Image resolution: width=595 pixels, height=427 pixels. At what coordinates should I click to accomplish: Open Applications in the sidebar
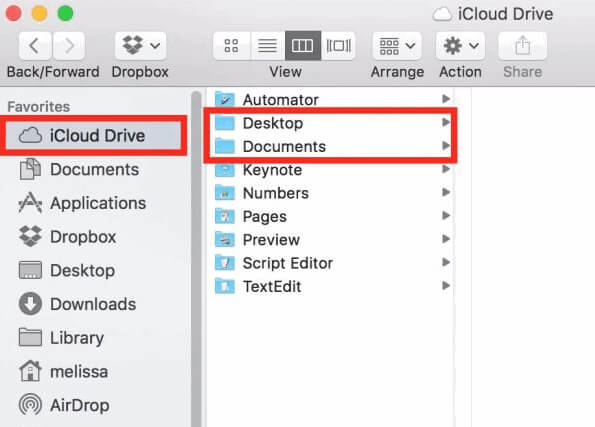point(94,203)
